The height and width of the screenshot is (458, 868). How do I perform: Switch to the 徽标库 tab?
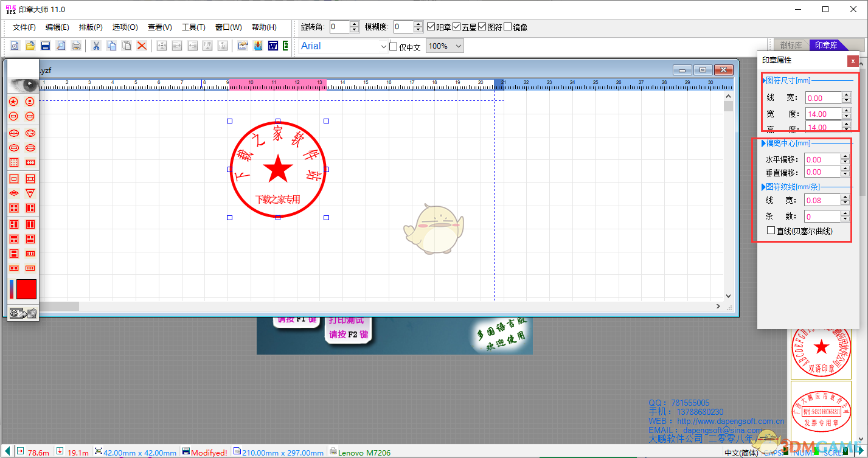[791, 45]
